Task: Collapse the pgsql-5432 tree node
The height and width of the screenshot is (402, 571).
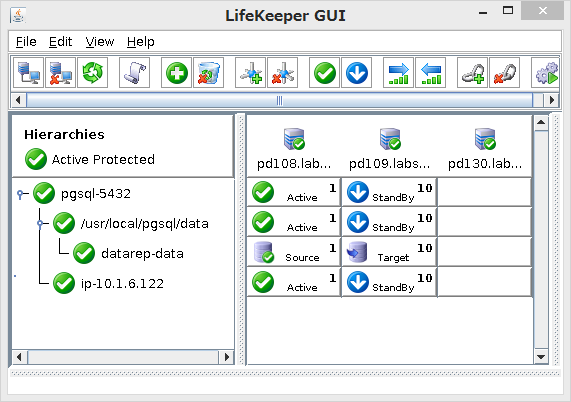Action: [x=20, y=194]
